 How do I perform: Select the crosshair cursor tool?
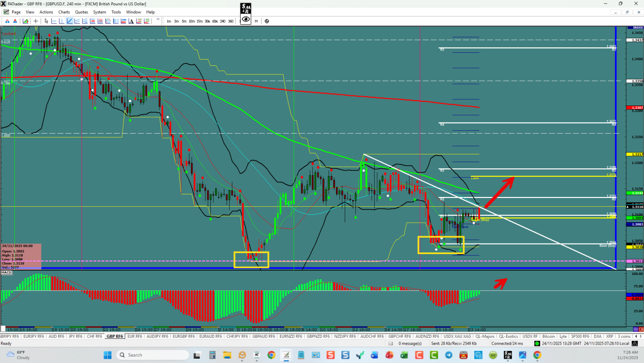point(36,21)
